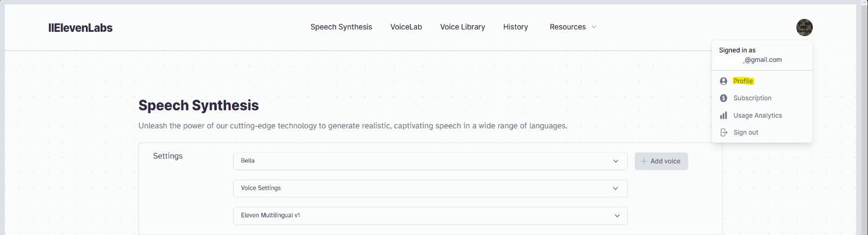Click the Settings label
Image resolution: width=868 pixels, height=235 pixels.
[x=168, y=156]
